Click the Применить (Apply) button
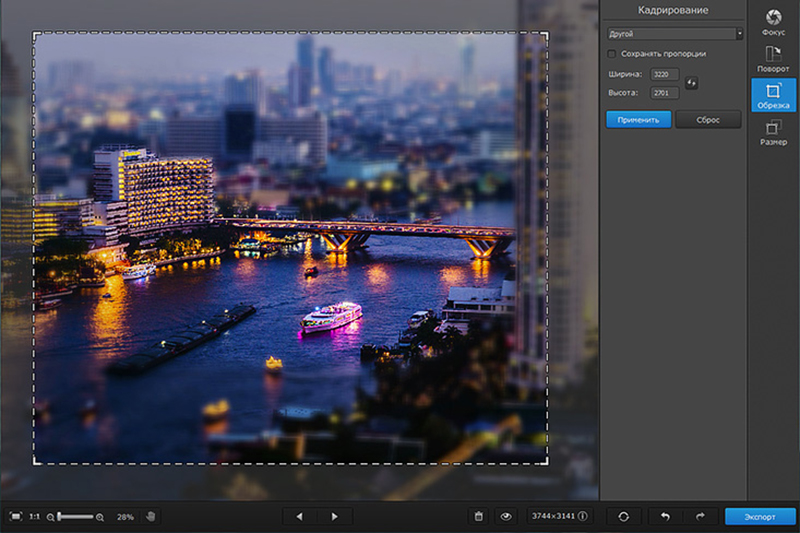Viewport: 800px width, 533px height. click(638, 120)
